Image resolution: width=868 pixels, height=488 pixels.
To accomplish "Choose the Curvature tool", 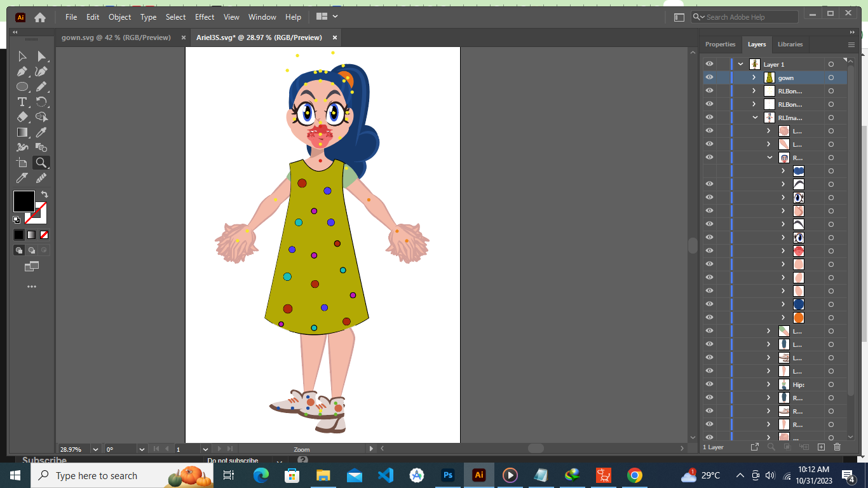I will pyautogui.click(x=42, y=71).
